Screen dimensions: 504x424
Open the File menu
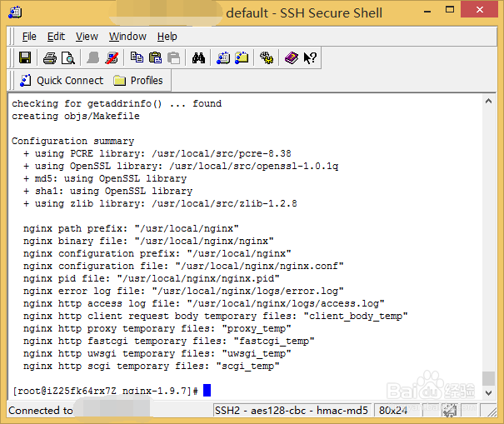[x=29, y=37]
